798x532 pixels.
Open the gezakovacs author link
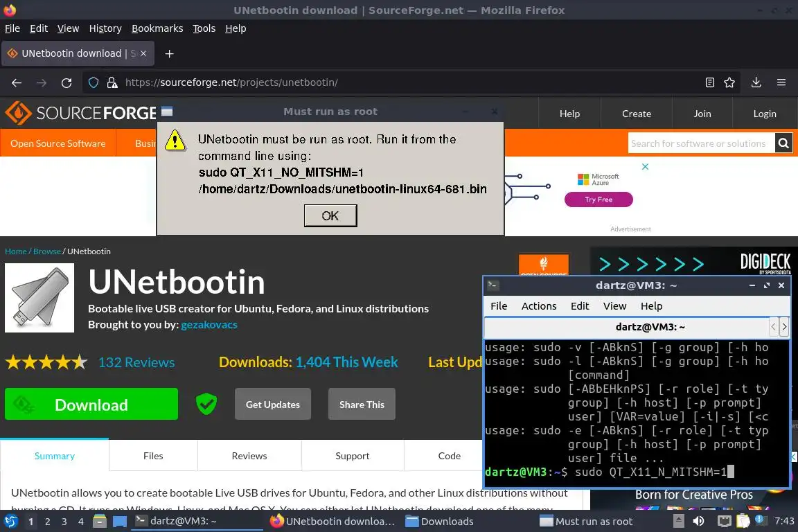click(209, 324)
